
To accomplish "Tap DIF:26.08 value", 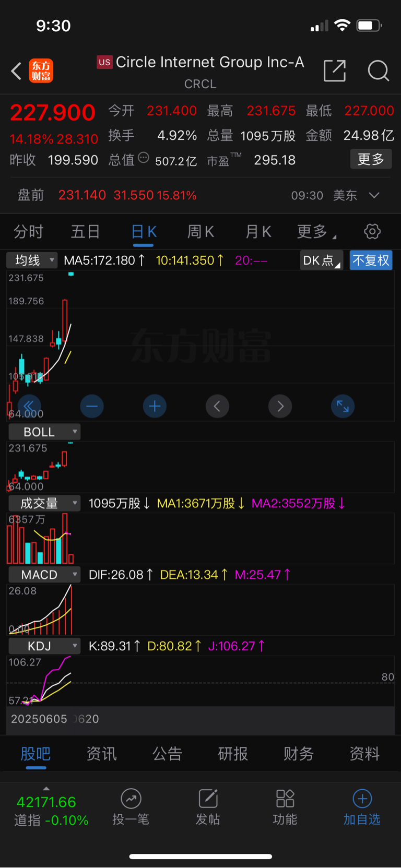I will tap(121, 575).
